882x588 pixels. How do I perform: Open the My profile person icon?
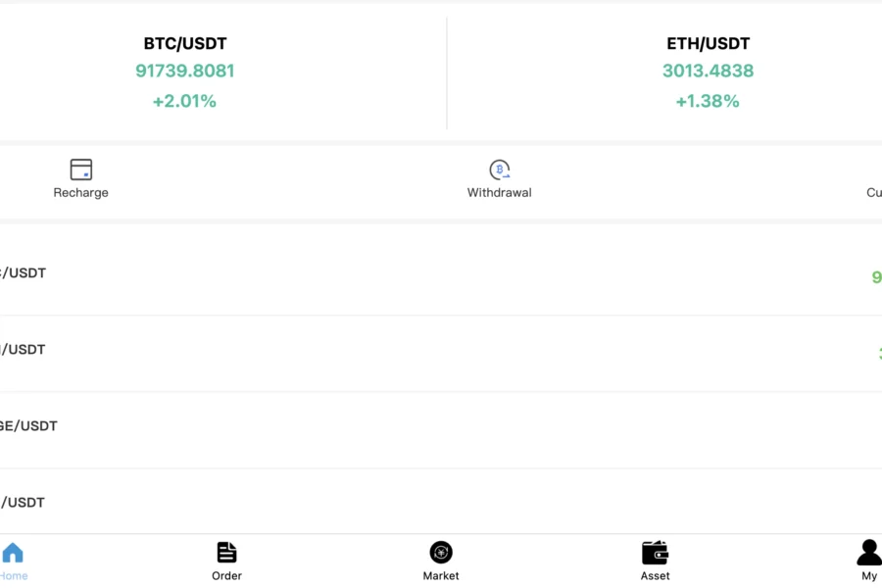869,552
